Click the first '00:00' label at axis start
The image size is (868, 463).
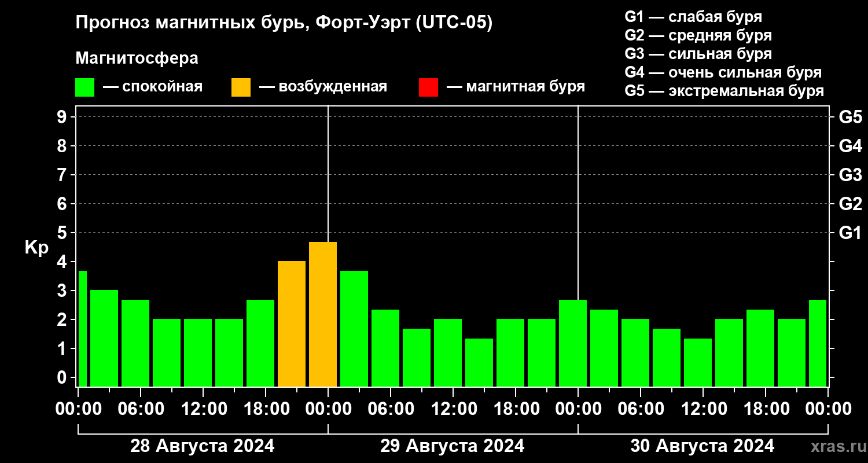(78, 409)
